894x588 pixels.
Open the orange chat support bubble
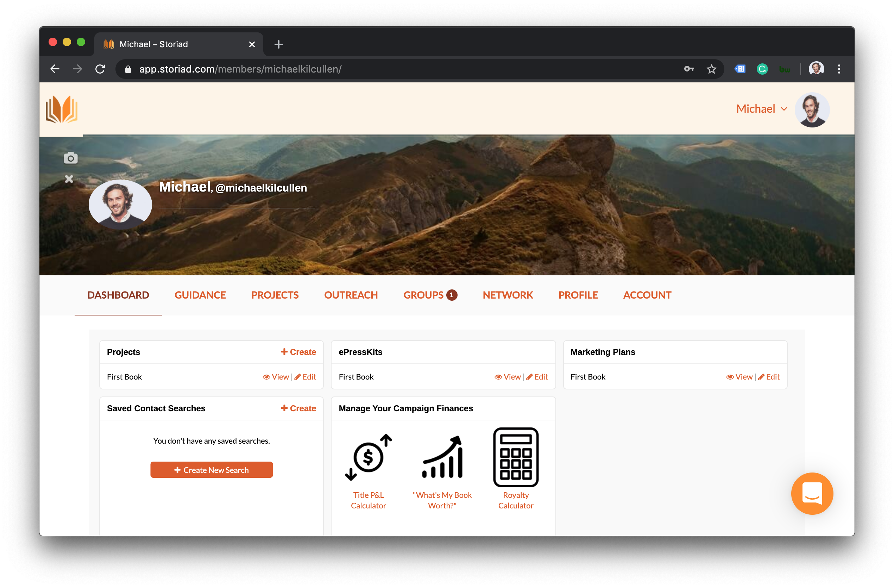point(812,493)
